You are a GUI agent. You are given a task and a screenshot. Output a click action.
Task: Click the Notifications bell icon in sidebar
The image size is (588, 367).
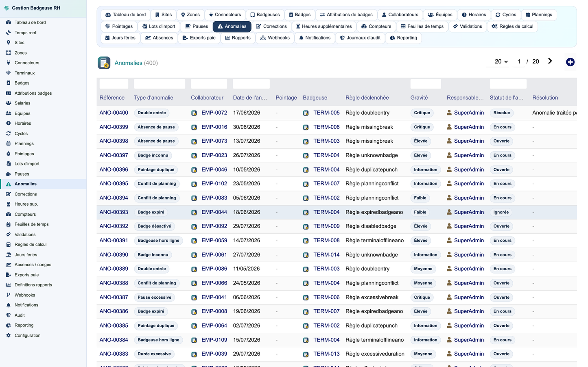pyautogui.click(x=8, y=305)
